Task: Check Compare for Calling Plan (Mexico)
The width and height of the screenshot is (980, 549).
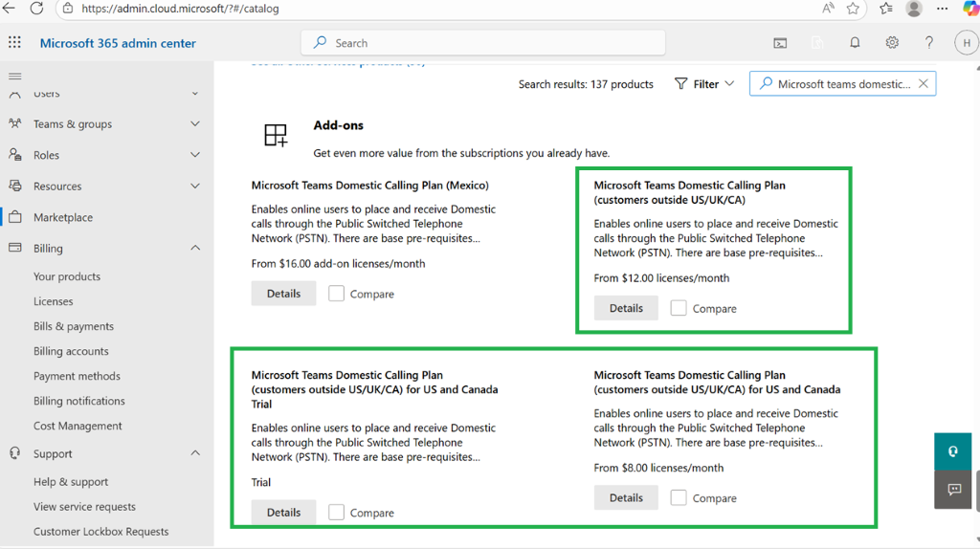Action: click(x=336, y=293)
